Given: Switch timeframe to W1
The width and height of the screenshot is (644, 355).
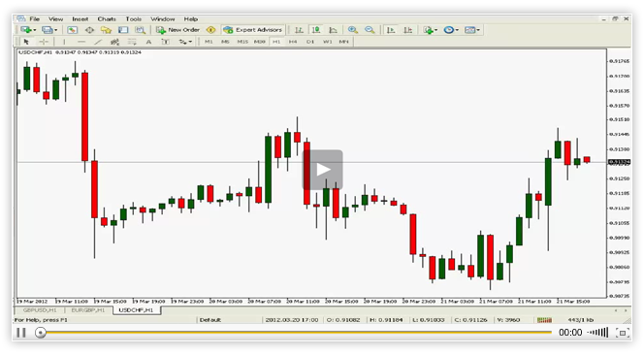Looking at the screenshot, I should 328,42.
